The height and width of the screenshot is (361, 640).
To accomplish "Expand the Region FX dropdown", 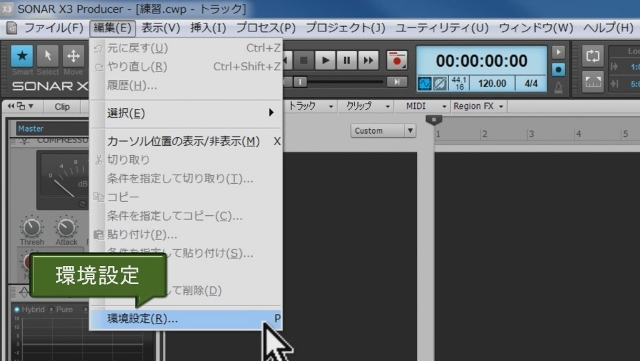I will pyautogui.click(x=478, y=106).
